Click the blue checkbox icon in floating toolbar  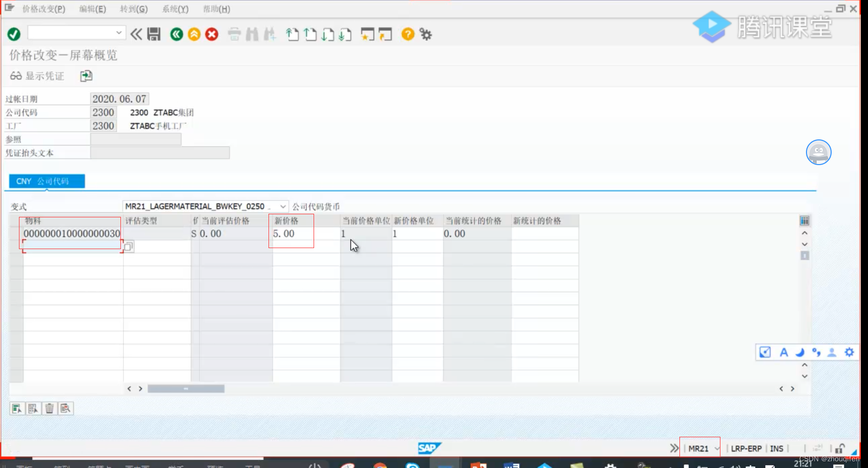(765, 352)
